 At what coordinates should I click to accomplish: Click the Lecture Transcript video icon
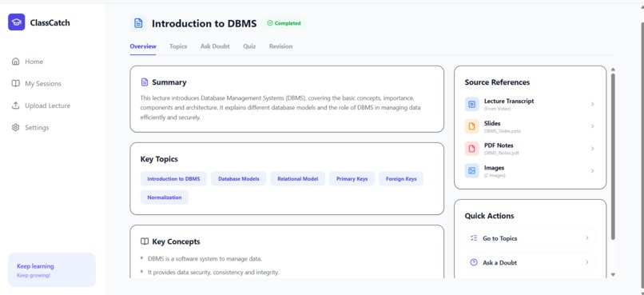click(x=472, y=105)
